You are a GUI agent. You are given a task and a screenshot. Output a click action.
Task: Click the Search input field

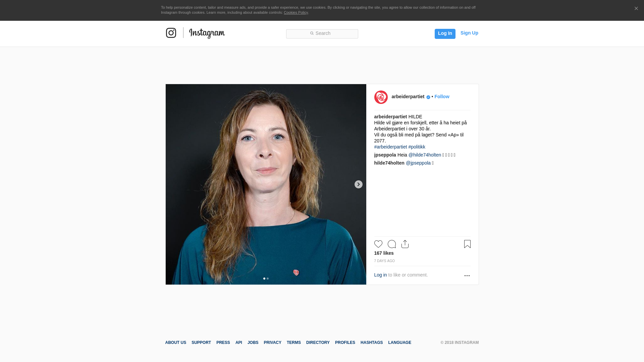(322, 34)
